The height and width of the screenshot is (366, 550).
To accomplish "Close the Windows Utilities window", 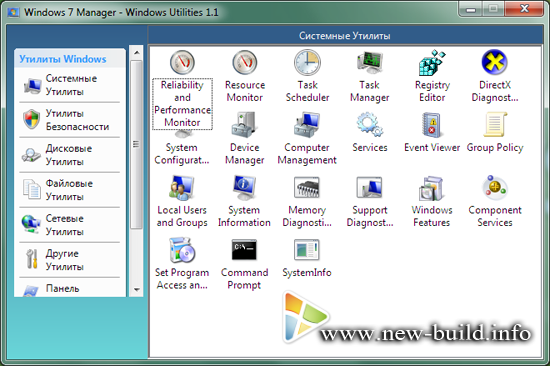I will [x=524, y=9].
